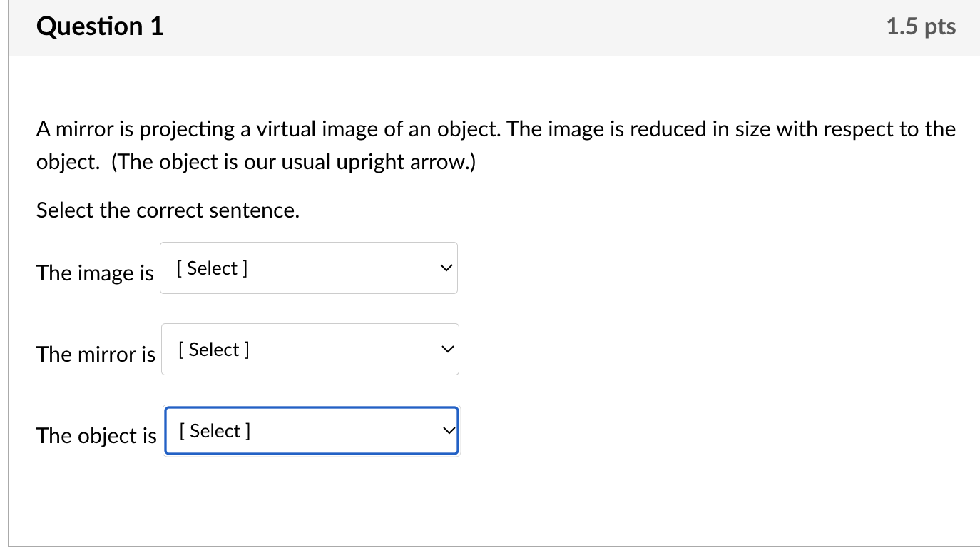Open the focused "The object is" dropdown
980x558 pixels.
312,431
